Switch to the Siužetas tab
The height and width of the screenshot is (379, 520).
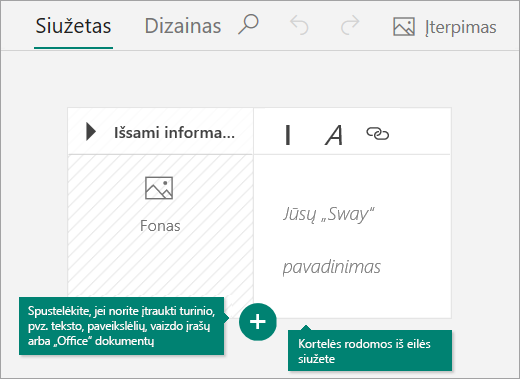coord(73,26)
